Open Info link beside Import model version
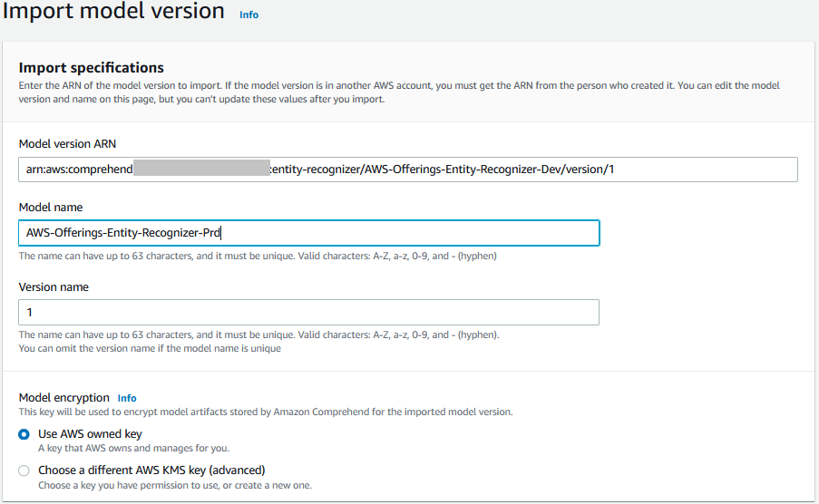This screenshot has height=504, width=819. 249,15
